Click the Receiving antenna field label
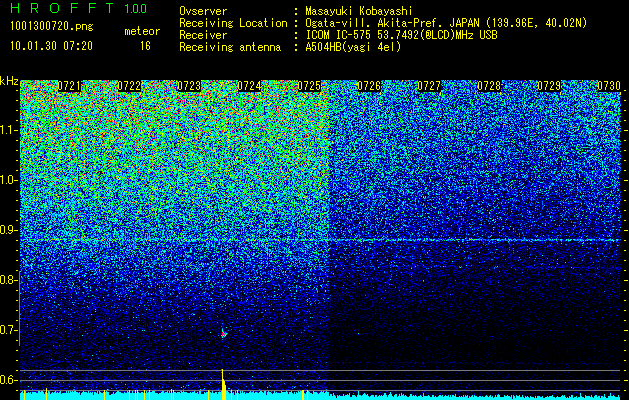The height and width of the screenshot is (400, 629). [230, 47]
